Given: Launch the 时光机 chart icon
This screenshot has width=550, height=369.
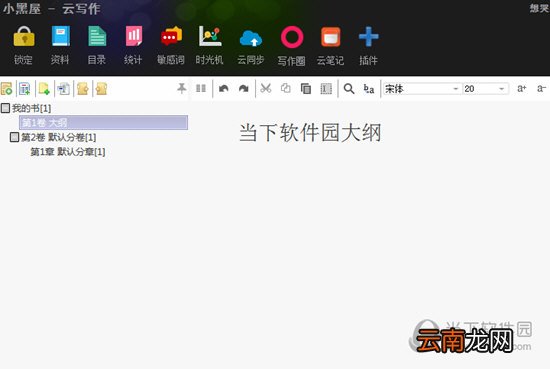Looking at the screenshot, I should (x=210, y=36).
